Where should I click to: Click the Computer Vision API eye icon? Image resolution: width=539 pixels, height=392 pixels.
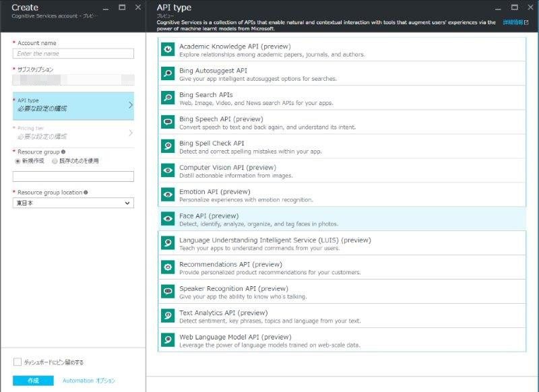coord(168,170)
